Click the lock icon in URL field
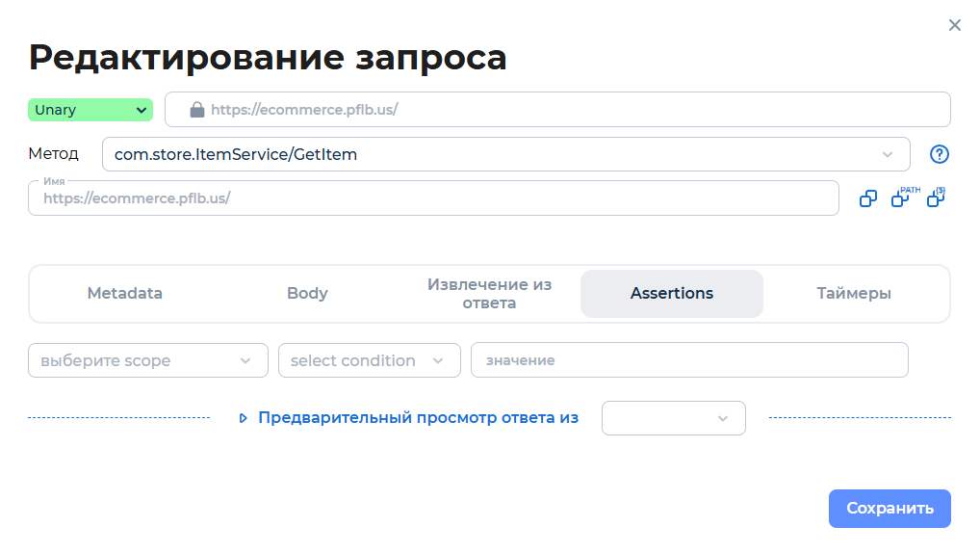Image resolution: width=980 pixels, height=553 pixels. [197, 110]
